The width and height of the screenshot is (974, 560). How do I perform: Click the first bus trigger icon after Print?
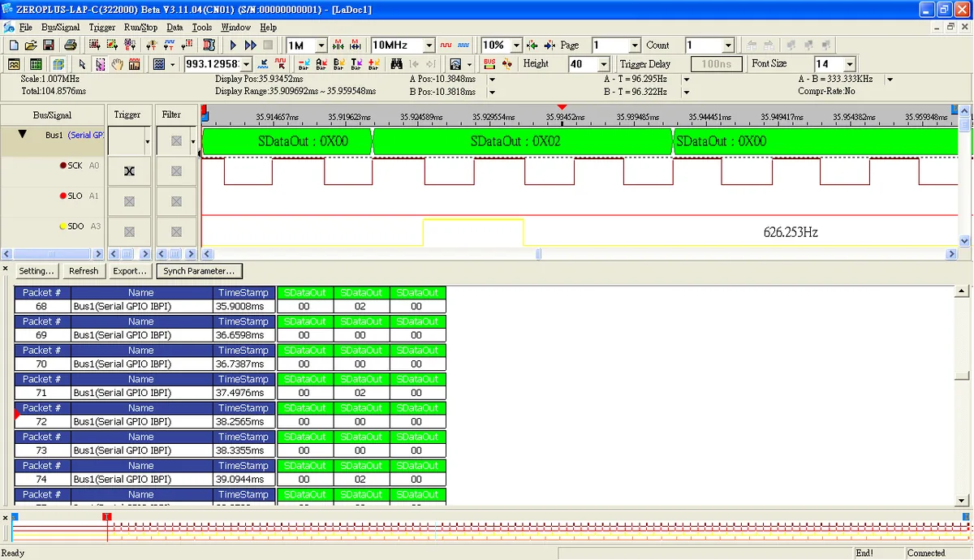pyautogui.click(x=94, y=45)
